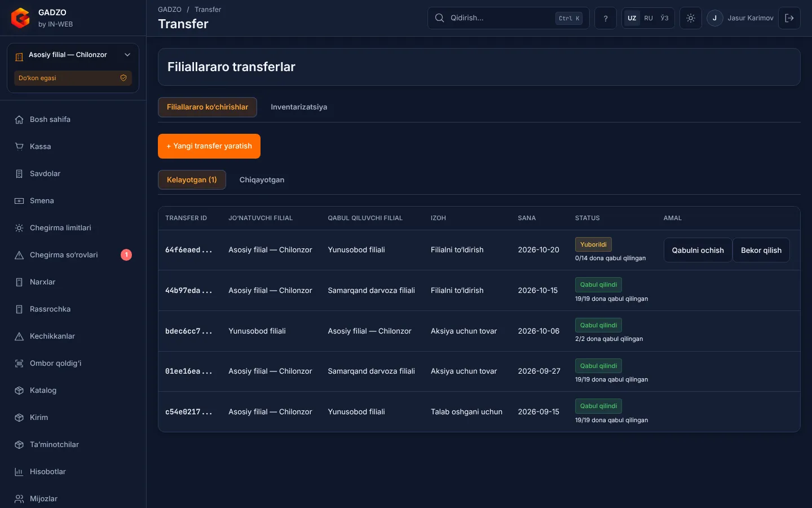Expand the Asosiy filial — Chilonzor branch selector
This screenshot has width=812, height=508.
(x=73, y=55)
